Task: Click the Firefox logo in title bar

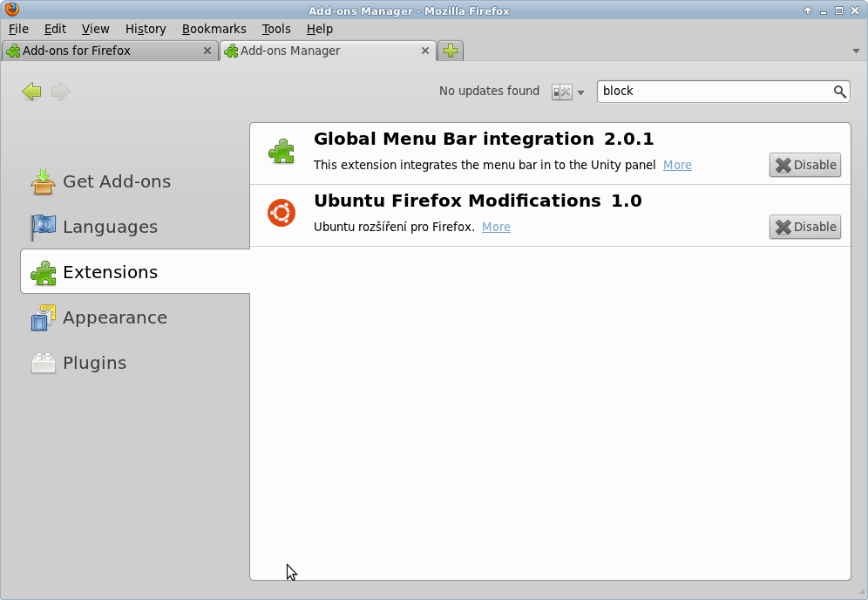Action: [x=11, y=10]
